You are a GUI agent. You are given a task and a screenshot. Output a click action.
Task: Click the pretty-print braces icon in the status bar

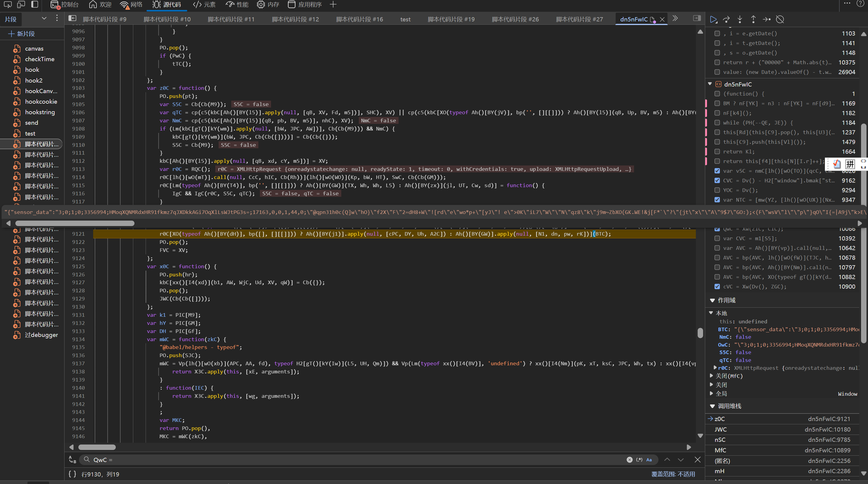(x=72, y=474)
